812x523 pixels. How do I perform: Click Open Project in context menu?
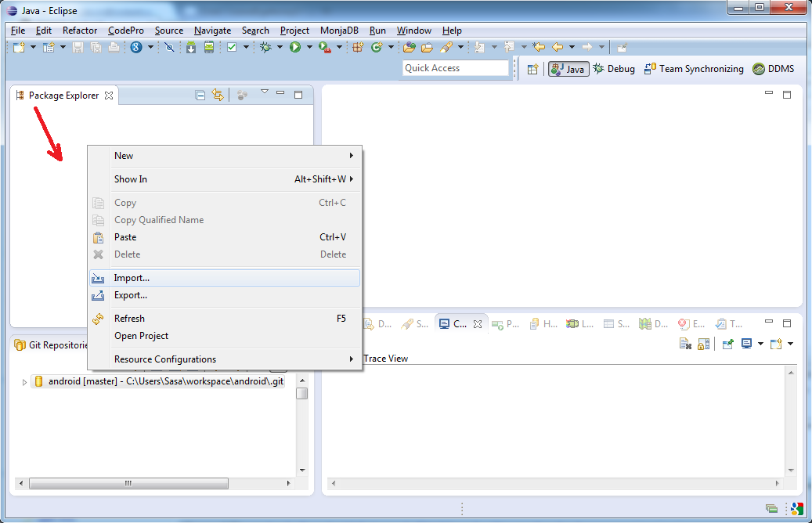[x=225, y=336]
